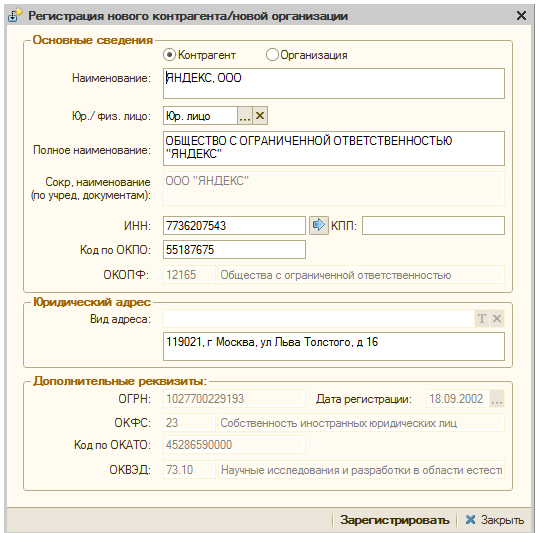Image resolution: width=536 pixels, height=533 pixels.
Task: Select the Контрагент radio button
Action: [169, 55]
